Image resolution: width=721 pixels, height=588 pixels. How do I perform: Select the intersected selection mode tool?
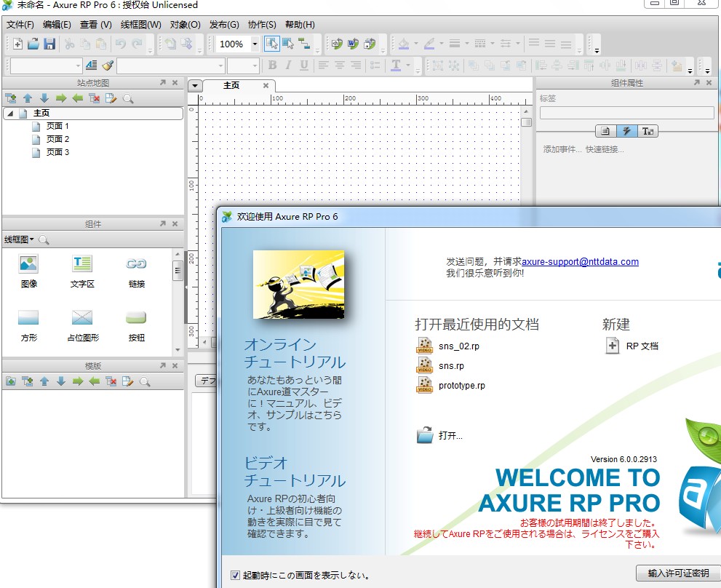point(272,44)
